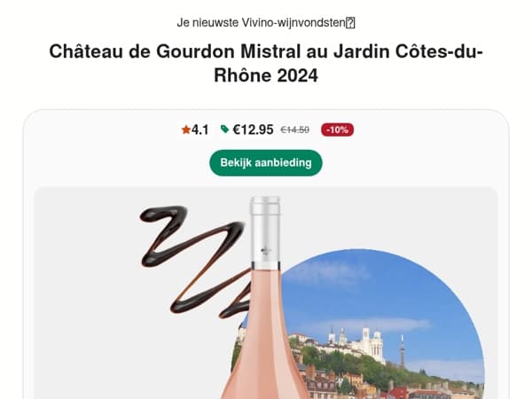Image resolution: width=532 pixels, height=399 pixels.
Task: Click the missing emoji glyph after wijnvondsten
Action: pos(350,23)
